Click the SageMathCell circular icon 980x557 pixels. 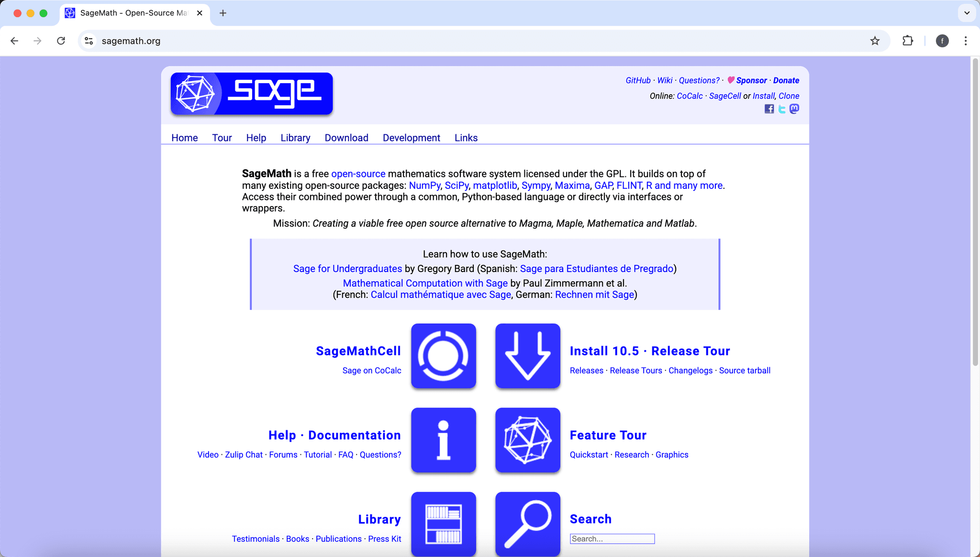(x=443, y=356)
